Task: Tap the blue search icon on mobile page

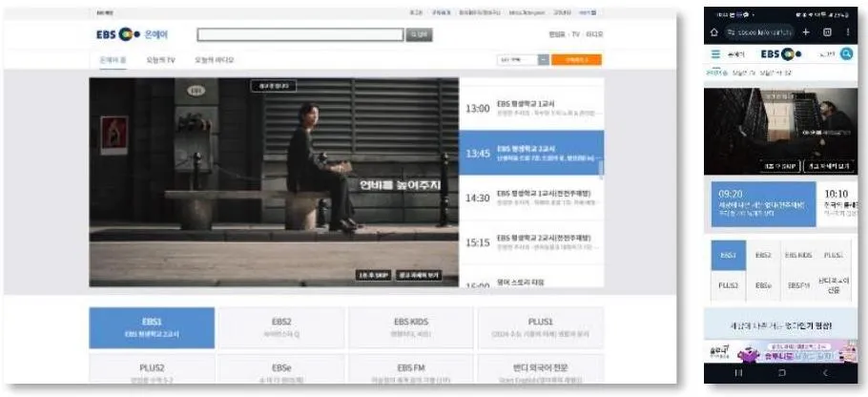Action: (846, 53)
